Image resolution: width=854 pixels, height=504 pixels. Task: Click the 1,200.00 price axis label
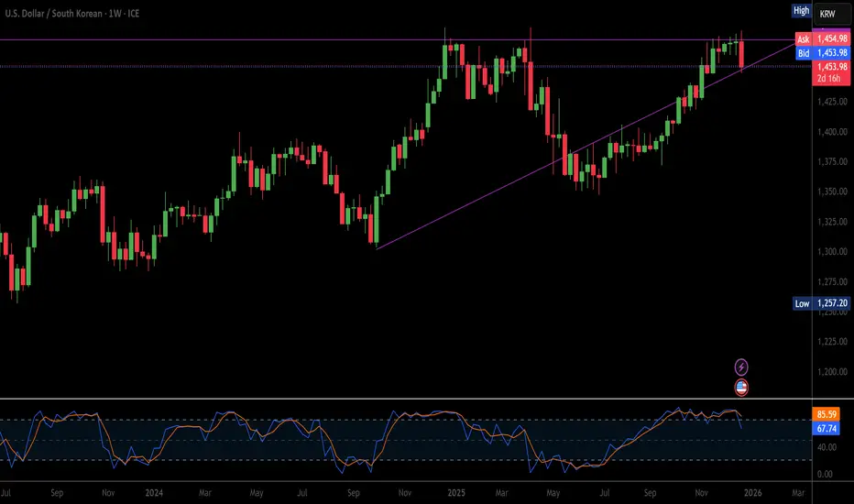(x=832, y=372)
